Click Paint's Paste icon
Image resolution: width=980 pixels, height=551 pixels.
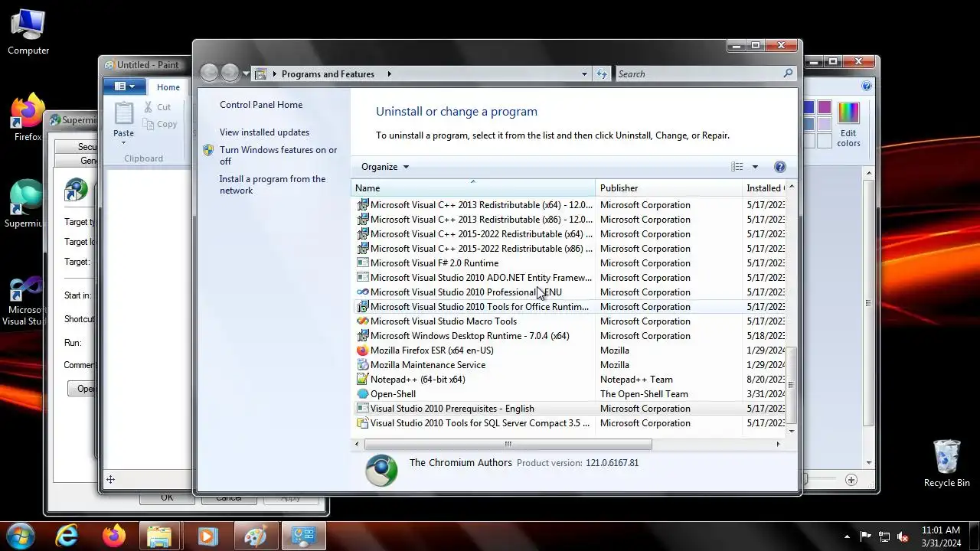(123, 113)
